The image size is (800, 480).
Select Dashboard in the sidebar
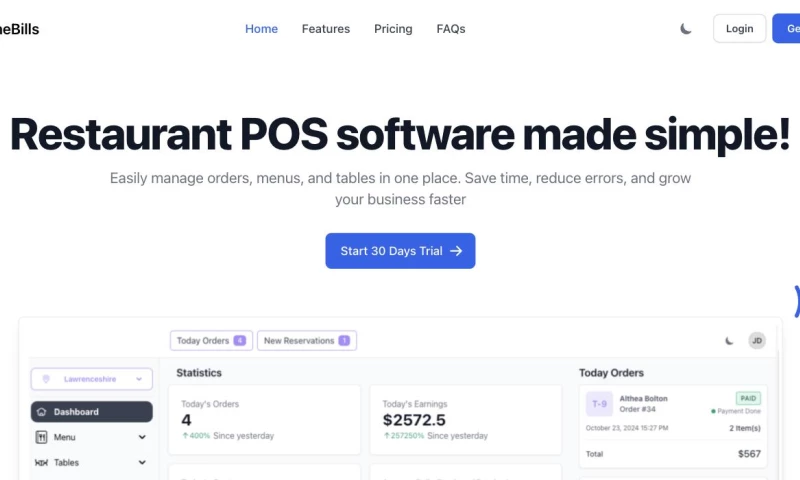click(92, 412)
